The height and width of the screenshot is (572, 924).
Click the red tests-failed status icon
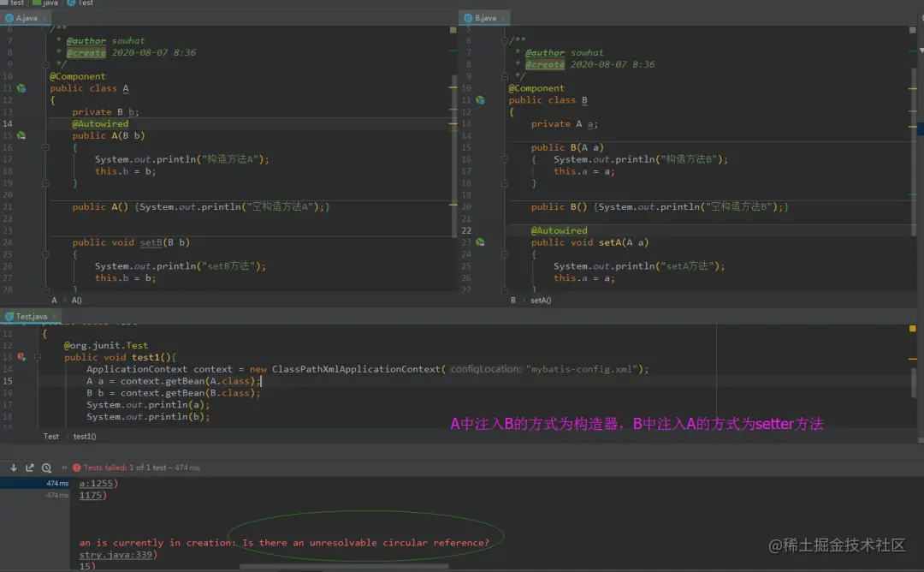click(x=77, y=468)
